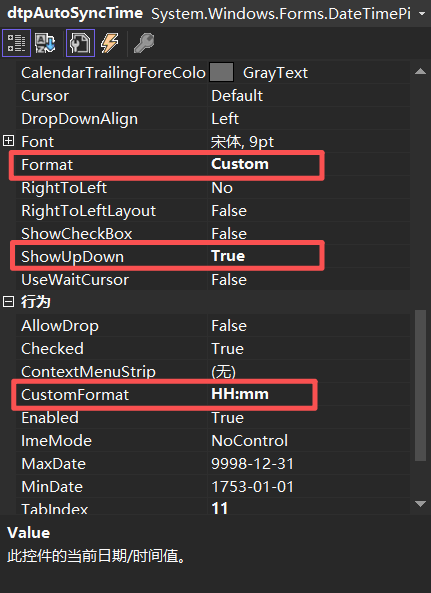Screen dimensions: 431x593
Task: Select the Checked property name
Action: point(52,349)
